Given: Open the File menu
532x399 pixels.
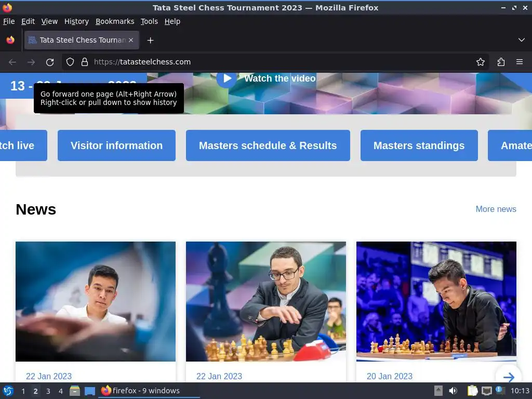Looking at the screenshot, I should pyautogui.click(x=9, y=21).
